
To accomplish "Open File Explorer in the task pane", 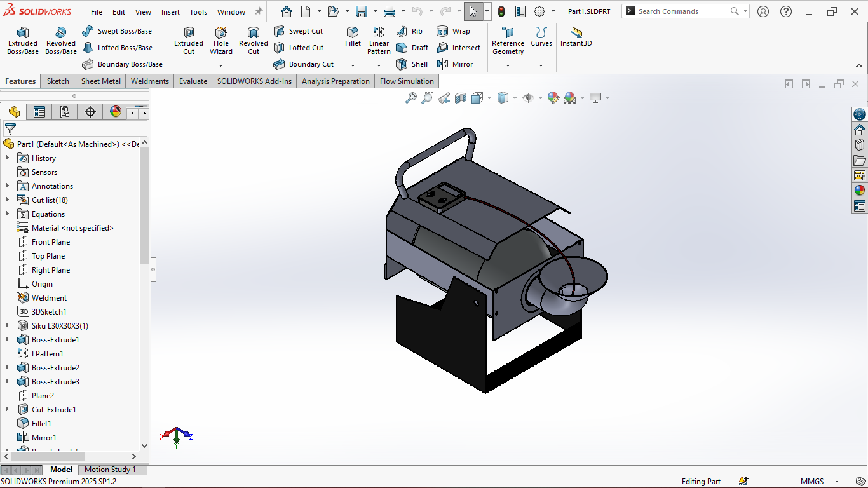I will [x=860, y=160].
